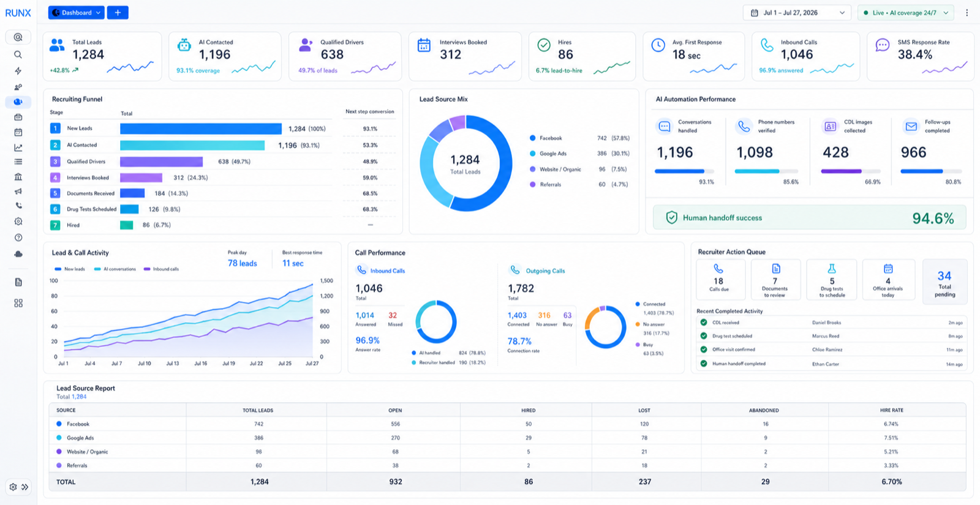Open search from the sidebar magnifier icon
Viewport: 980px width, 505px height.
click(18, 54)
